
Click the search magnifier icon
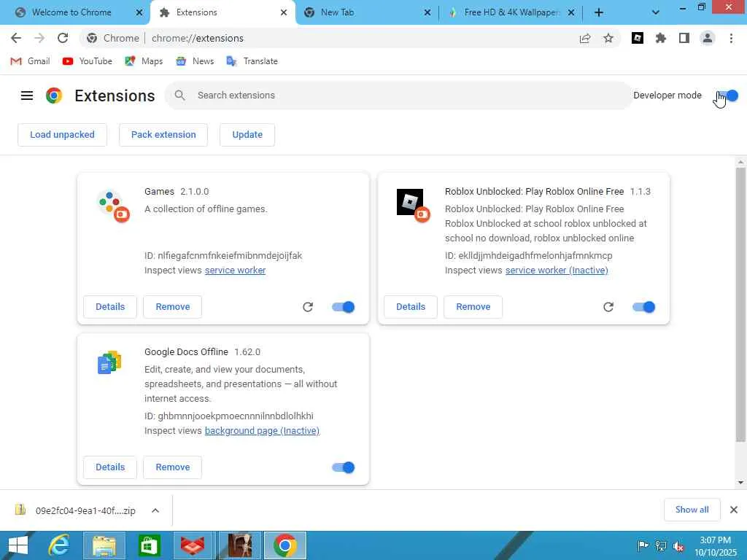pyautogui.click(x=179, y=96)
